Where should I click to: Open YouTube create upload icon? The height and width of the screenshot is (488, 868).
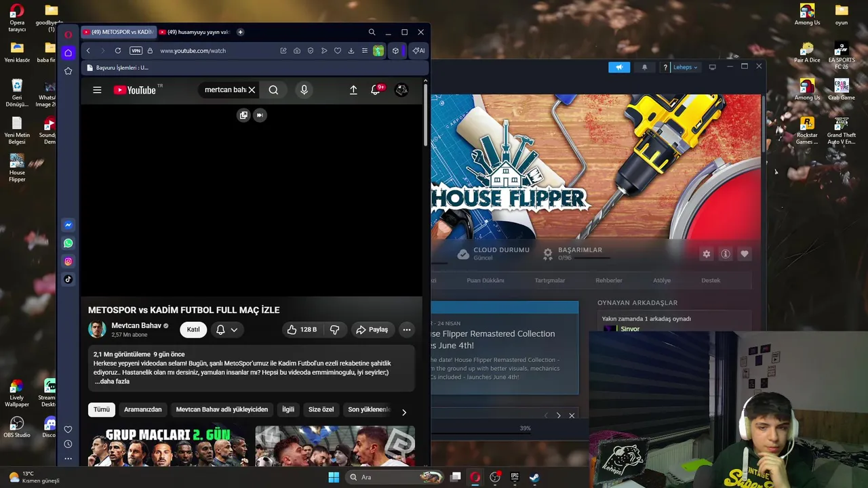[353, 90]
